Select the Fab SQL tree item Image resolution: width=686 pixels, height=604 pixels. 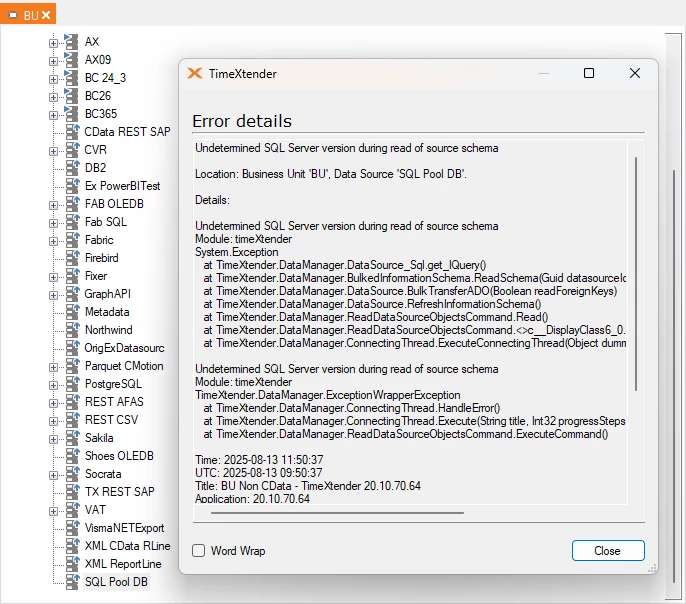(x=106, y=222)
